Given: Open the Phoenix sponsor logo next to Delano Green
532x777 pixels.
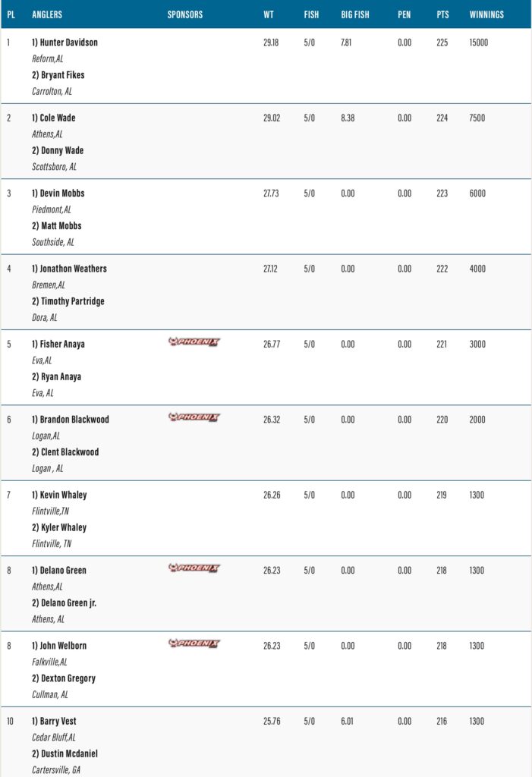Looking at the screenshot, I should [x=194, y=568].
